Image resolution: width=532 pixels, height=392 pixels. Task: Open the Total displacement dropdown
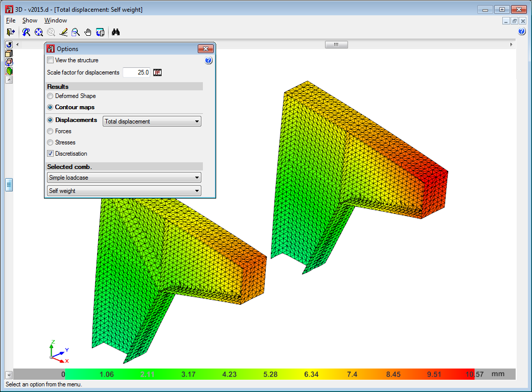tap(152, 121)
